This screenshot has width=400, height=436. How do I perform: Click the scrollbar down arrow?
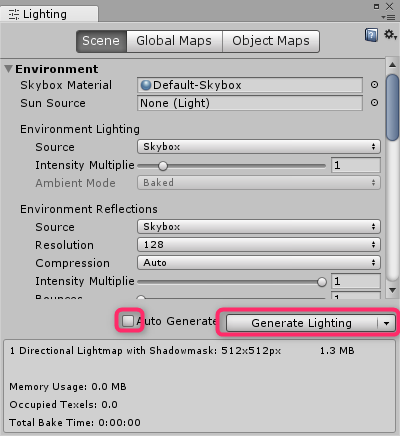point(392,290)
